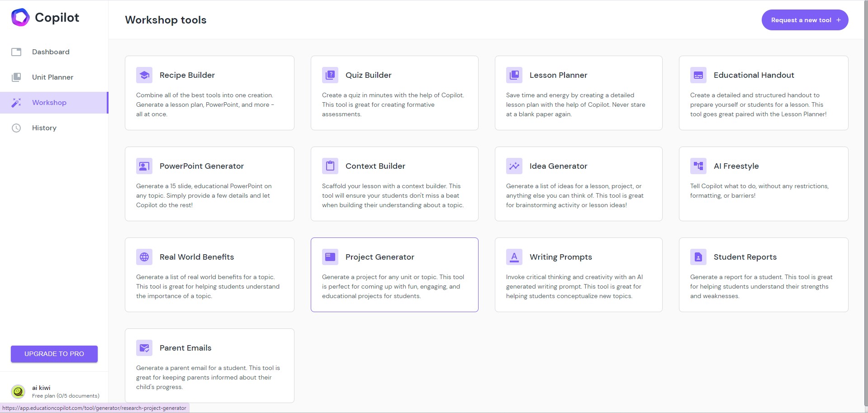Screen dimensions: 868x413
Task: Click the Educational Handout icon
Action: pyautogui.click(x=698, y=75)
